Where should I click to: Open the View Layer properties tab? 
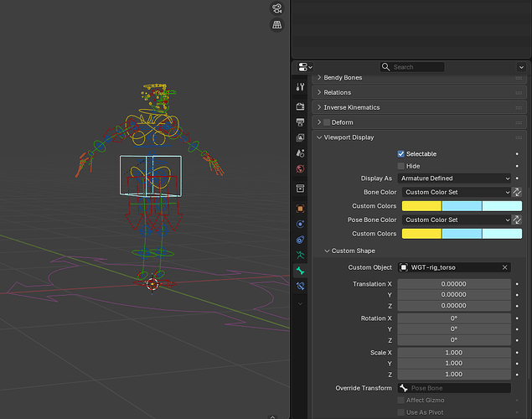click(300, 137)
